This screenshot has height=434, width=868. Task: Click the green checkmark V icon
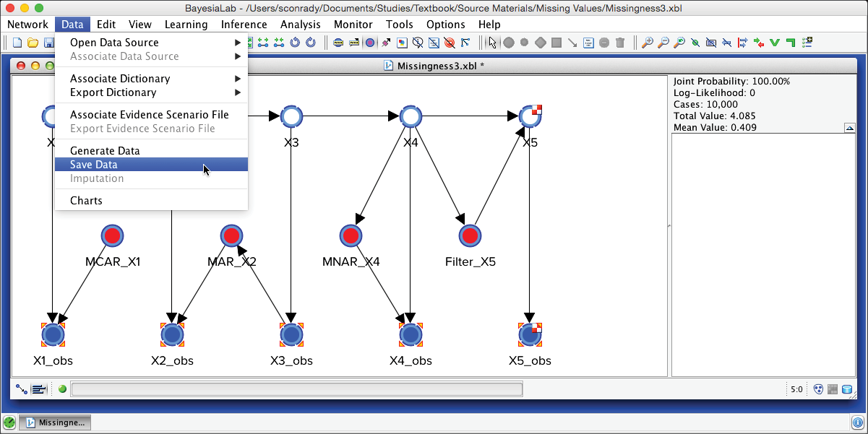(x=774, y=43)
